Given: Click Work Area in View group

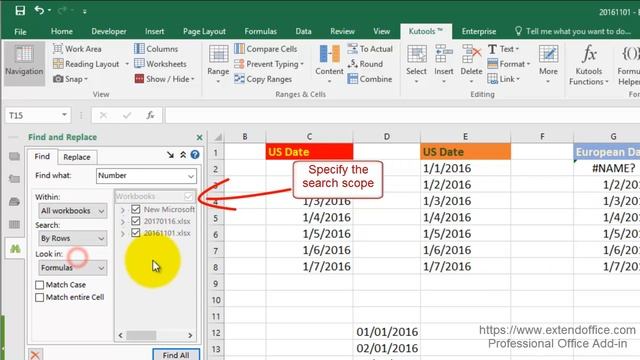Looking at the screenshot, I should (77, 49).
